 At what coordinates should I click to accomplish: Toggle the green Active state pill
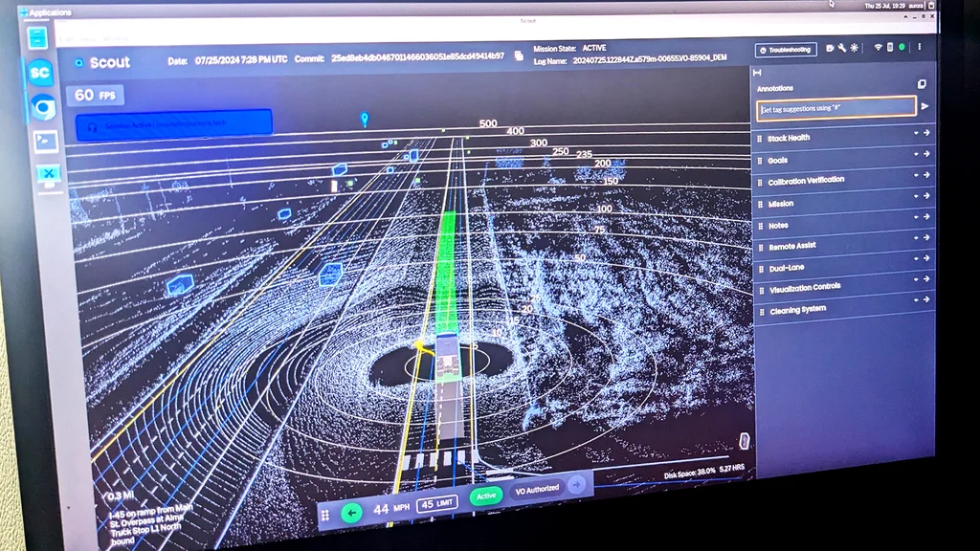pos(485,496)
